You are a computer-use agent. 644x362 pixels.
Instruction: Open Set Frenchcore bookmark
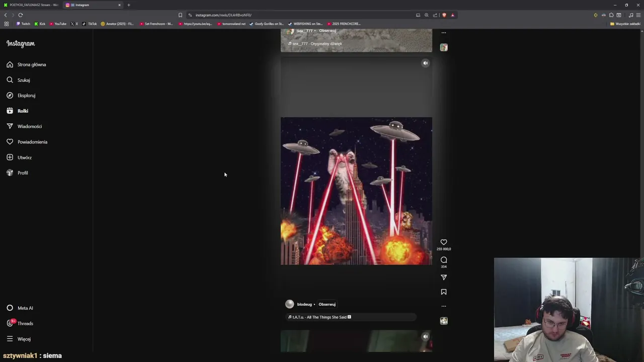[156, 24]
